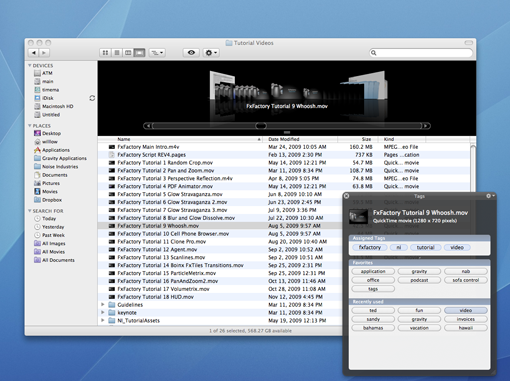Switch to icon view
The width and height of the screenshot is (510, 381).
[105, 53]
